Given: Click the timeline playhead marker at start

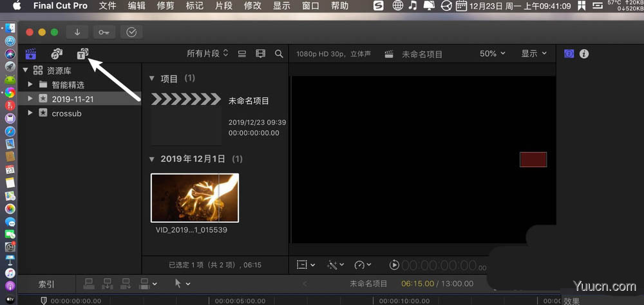Looking at the screenshot, I should click(44, 300).
